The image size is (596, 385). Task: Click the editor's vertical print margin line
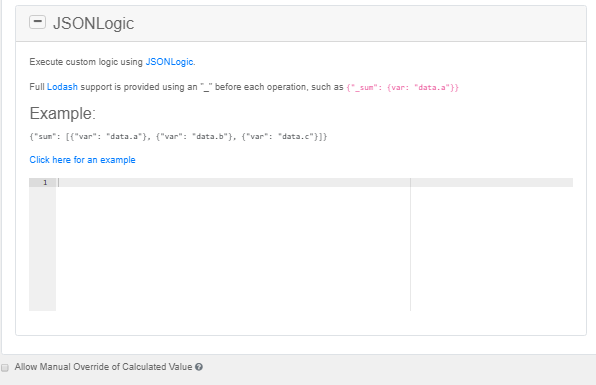(x=411, y=244)
